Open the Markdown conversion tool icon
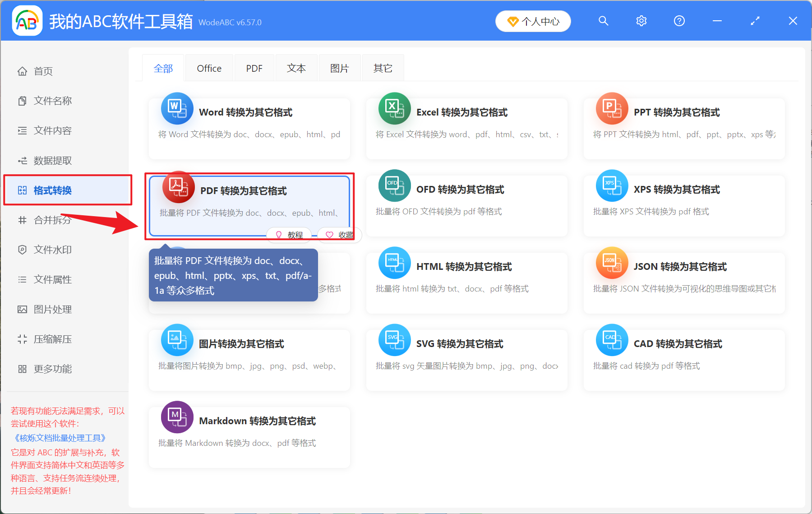This screenshot has height=514, width=812. click(177, 417)
